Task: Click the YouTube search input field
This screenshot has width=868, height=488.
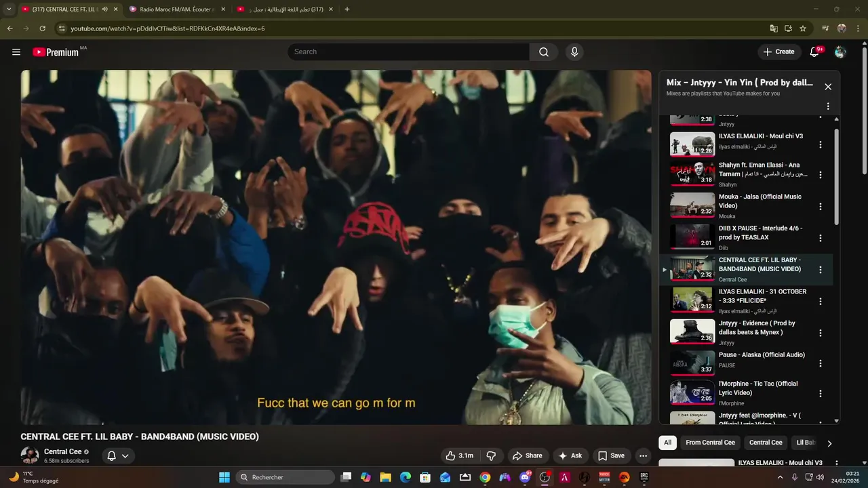Action: tap(409, 52)
